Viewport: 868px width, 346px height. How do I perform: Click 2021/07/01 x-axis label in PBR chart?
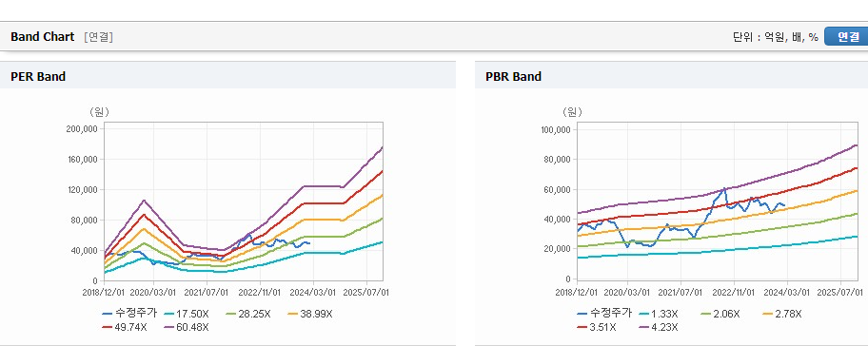point(681,292)
